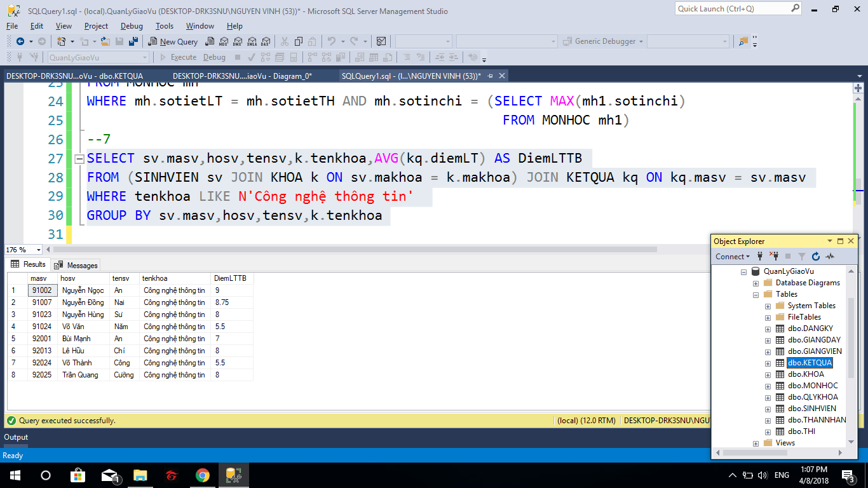Collapse the code block at SELECT line 27

pyautogui.click(x=79, y=159)
